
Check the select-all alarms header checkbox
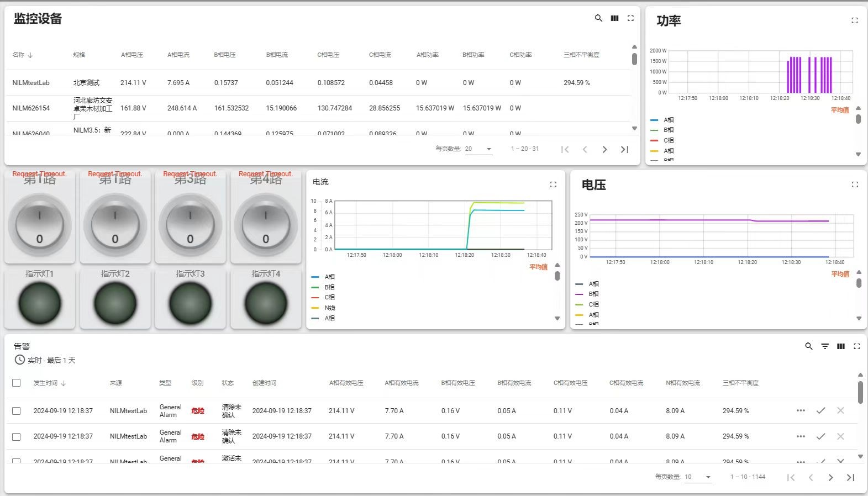17,383
